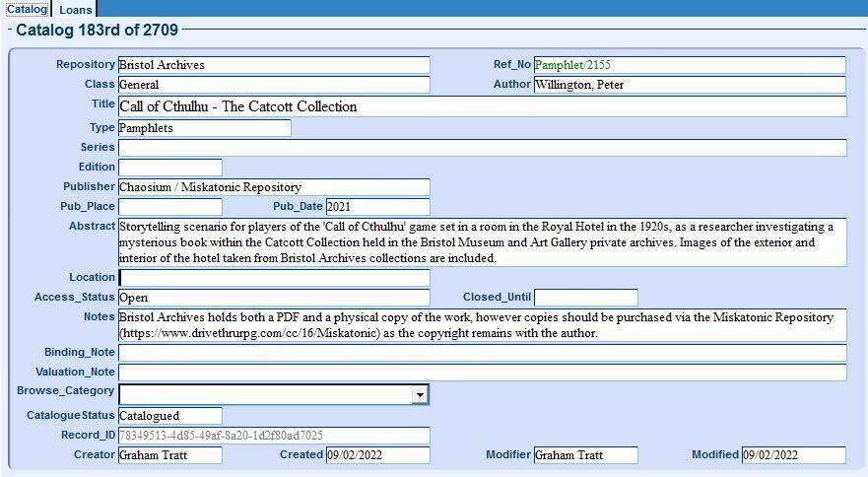Click the Access_Status field showing Open

(274, 298)
